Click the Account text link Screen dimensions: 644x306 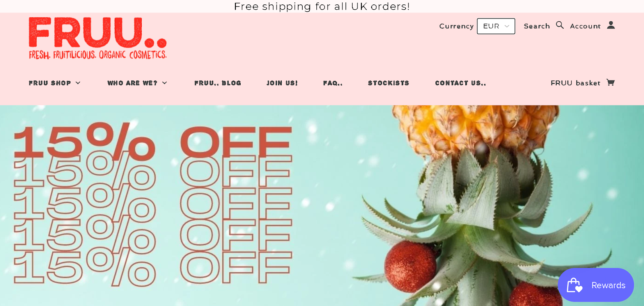(x=585, y=26)
